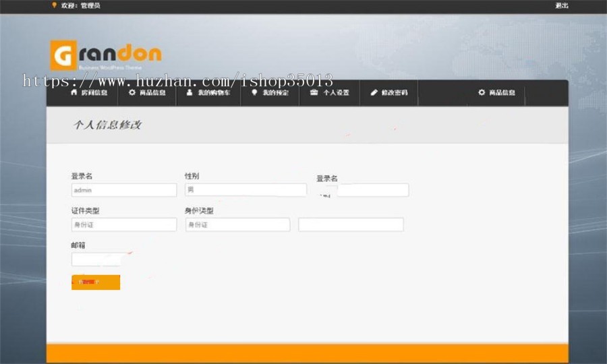Click the briefcase icon for 个人设置
The width and height of the screenshot is (607, 364).
[x=314, y=92]
